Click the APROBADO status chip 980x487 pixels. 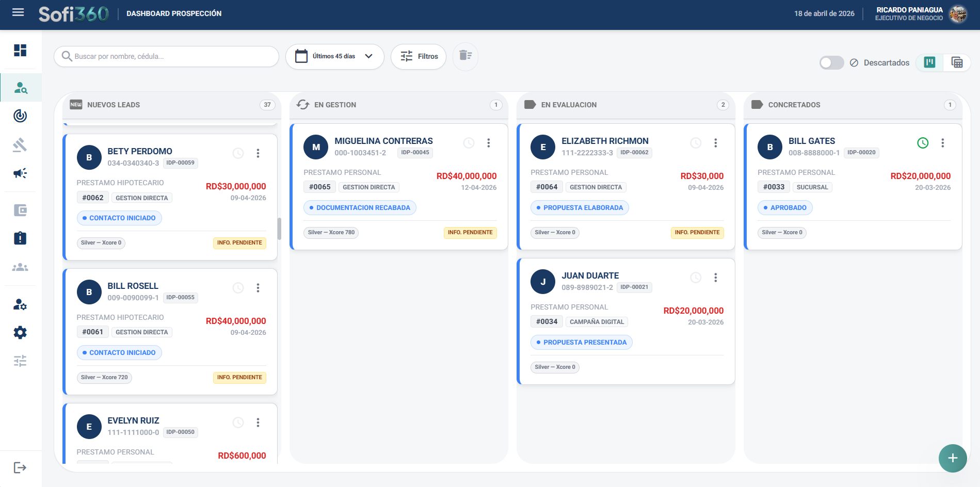point(785,208)
